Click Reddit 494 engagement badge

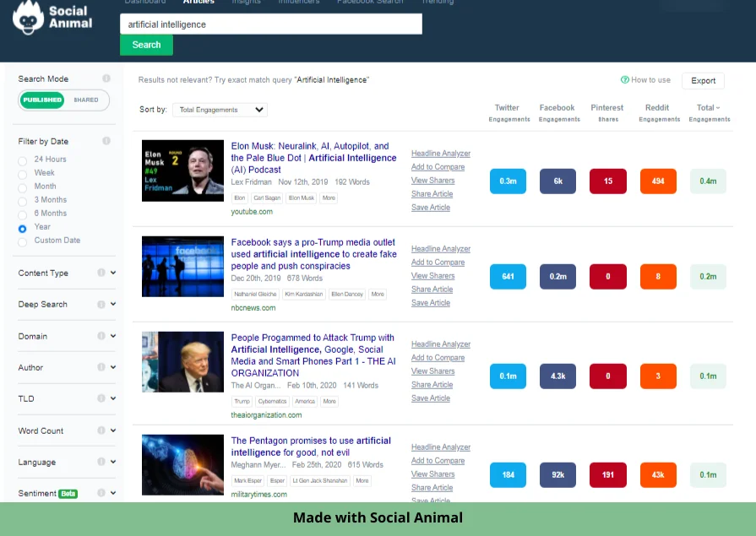[658, 181]
